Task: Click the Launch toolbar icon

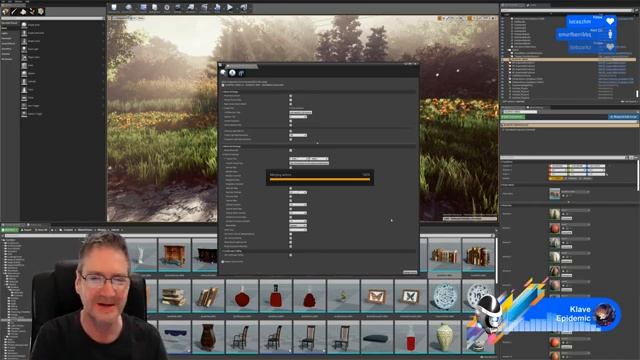Action: click(244, 8)
